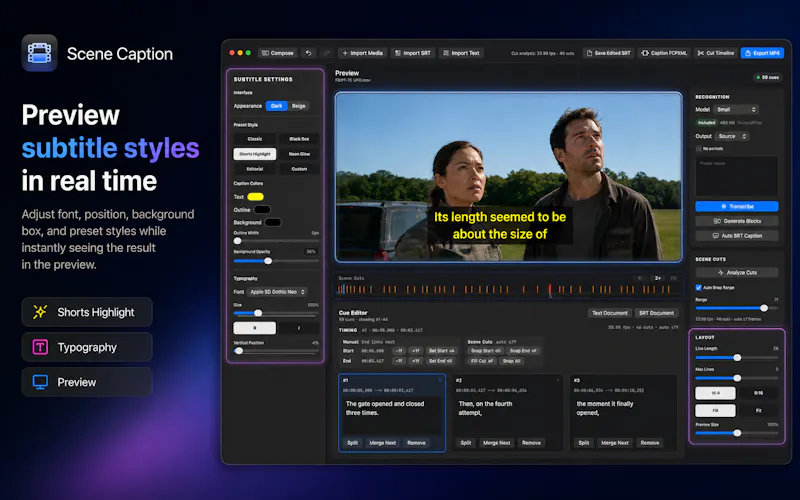The width and height of the screenshot is (800, 500).
Task: Adjust the typography Size slider
Action: point(276,313)
